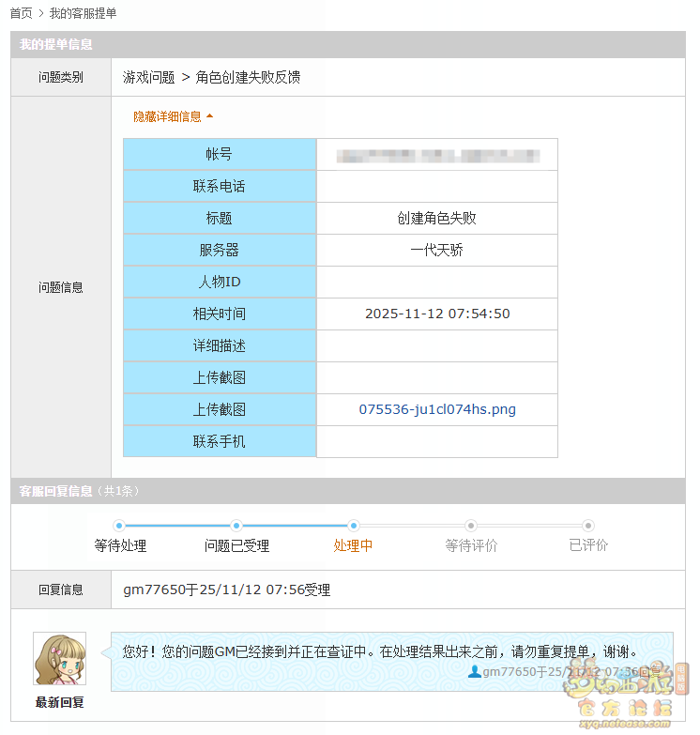Click the 客服回复信息 section header
Screen dimensions: 700x735
click(56, 491)
